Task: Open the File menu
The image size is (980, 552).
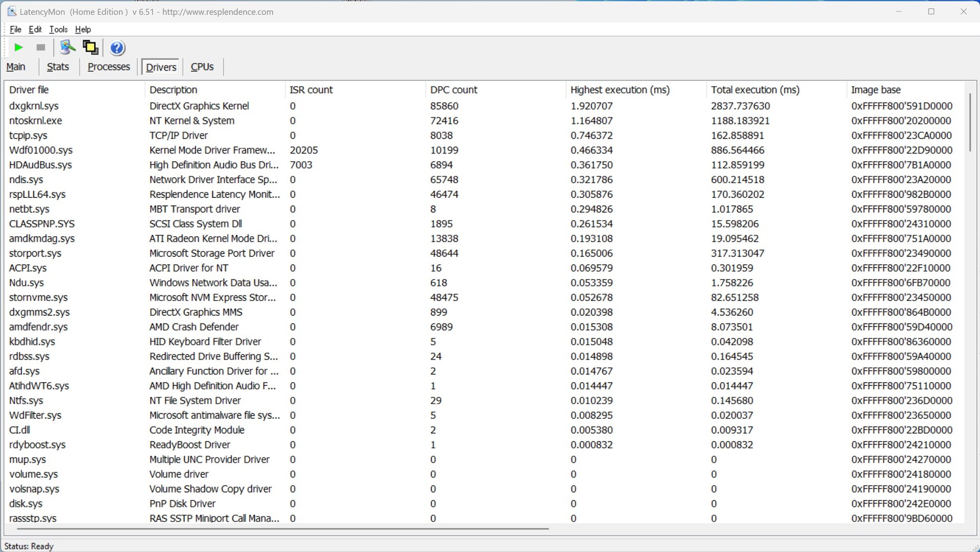Action: (15, 29)
